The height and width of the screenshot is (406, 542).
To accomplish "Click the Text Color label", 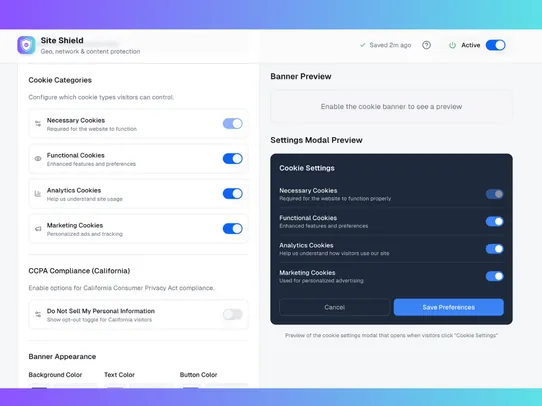I will 120,375.
